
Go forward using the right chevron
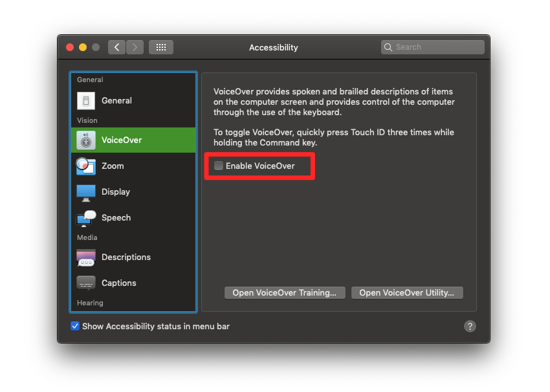[x=135, y=47]
